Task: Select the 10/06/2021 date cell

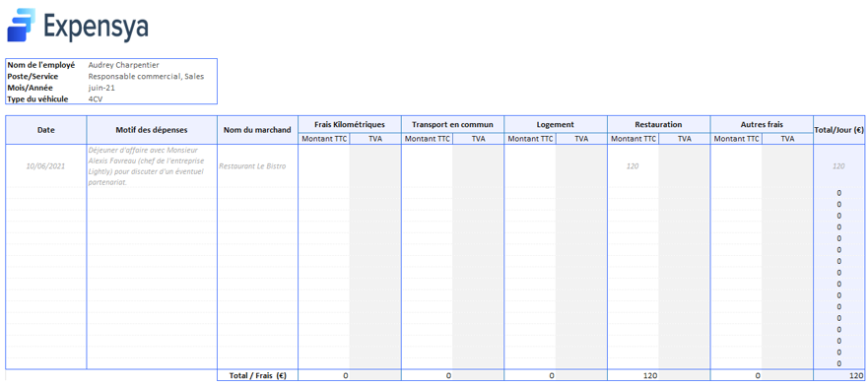Action: pos(46,166)
